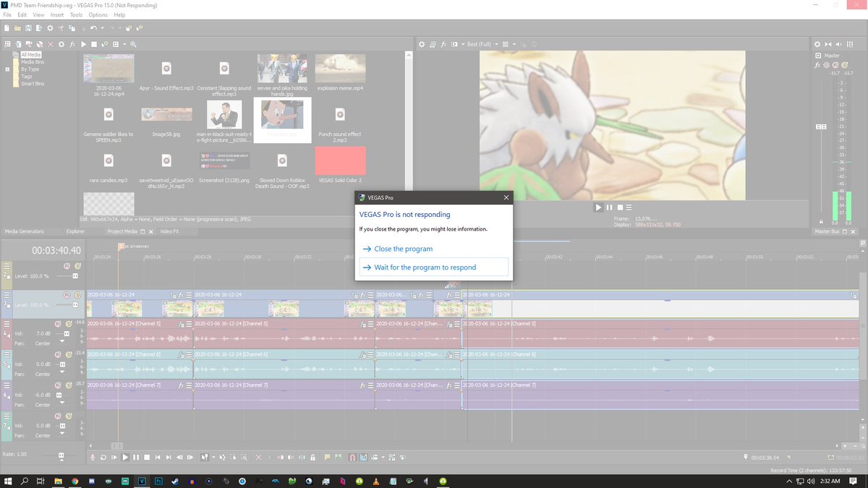The height and width of the screenshot is (488, 868).
Task: Open Master Bus settings gear icon
Action: coord(818,44)
